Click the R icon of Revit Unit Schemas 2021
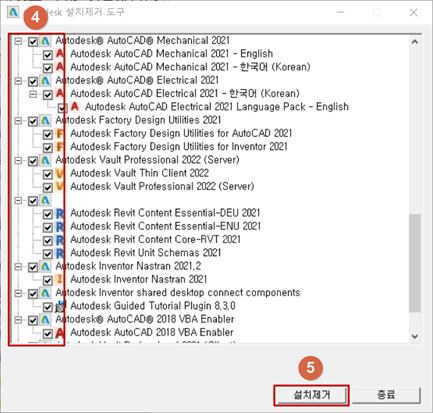The image size is (433, 413). [x=60, y=253]
